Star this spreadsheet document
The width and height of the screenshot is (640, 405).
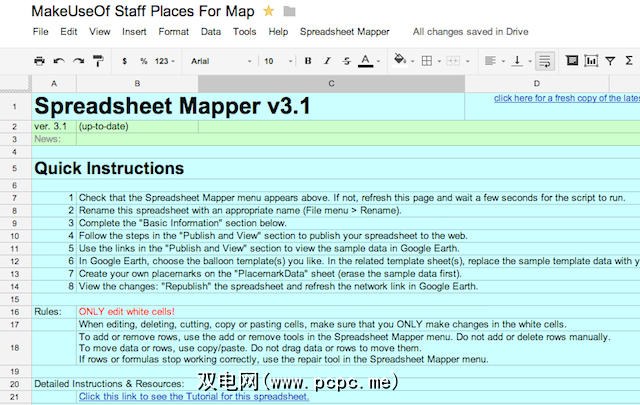pos(268,11)
